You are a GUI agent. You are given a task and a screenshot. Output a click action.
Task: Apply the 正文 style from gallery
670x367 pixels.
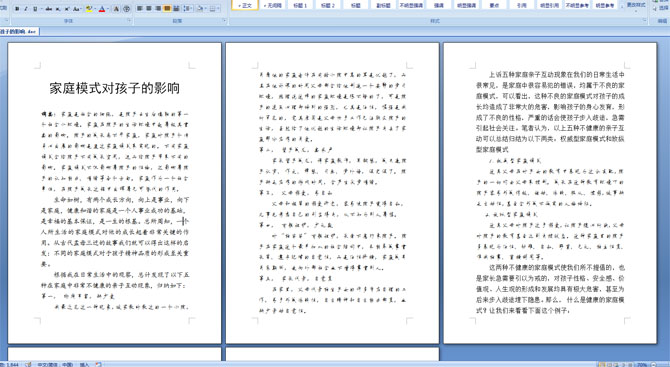point(245,5)
